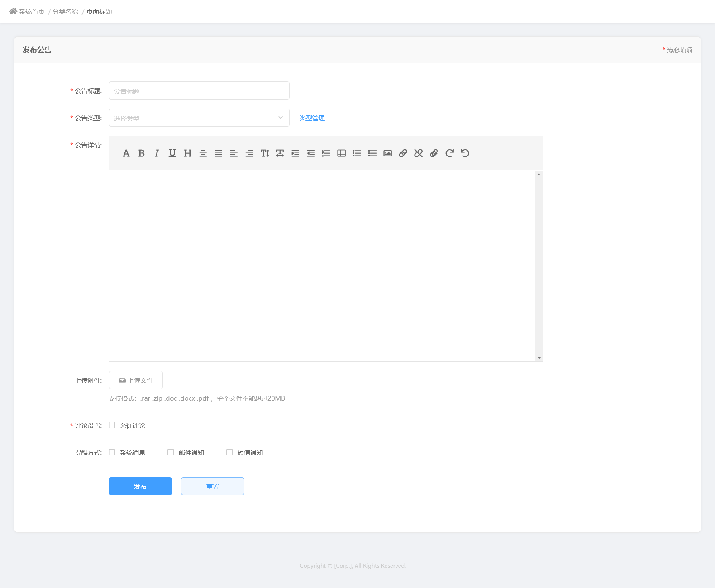Go to 系统首页 in the breadcrumb
The width and height of the screenshot is (715, 588).
(32, 12)
